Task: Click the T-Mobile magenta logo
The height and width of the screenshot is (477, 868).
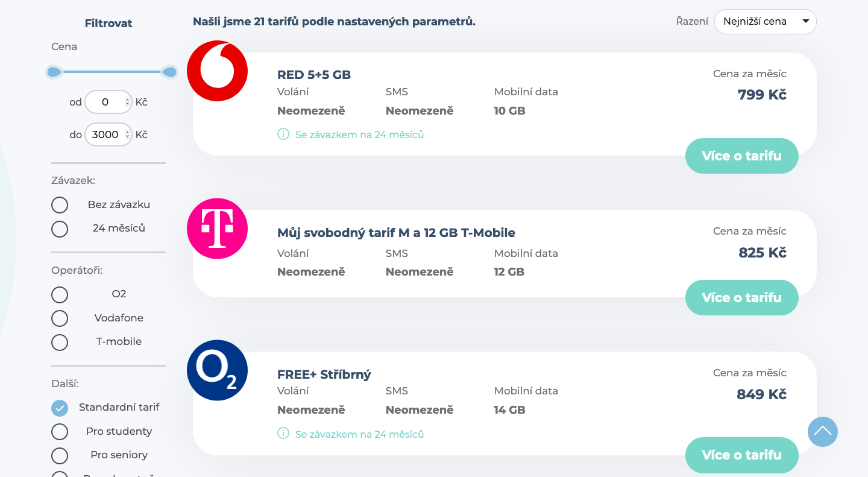Action: pos(218,229)
